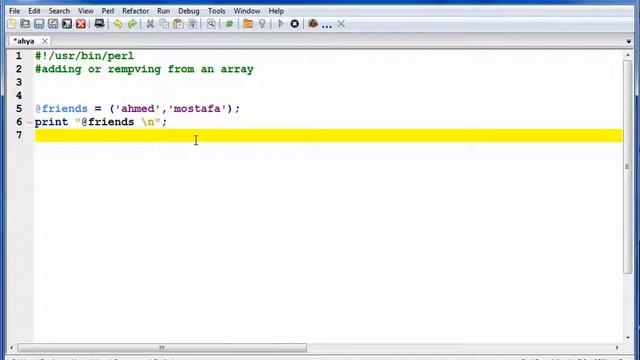
Task: Click the 'mostafa' string on line 5
Action: (197, 109)
